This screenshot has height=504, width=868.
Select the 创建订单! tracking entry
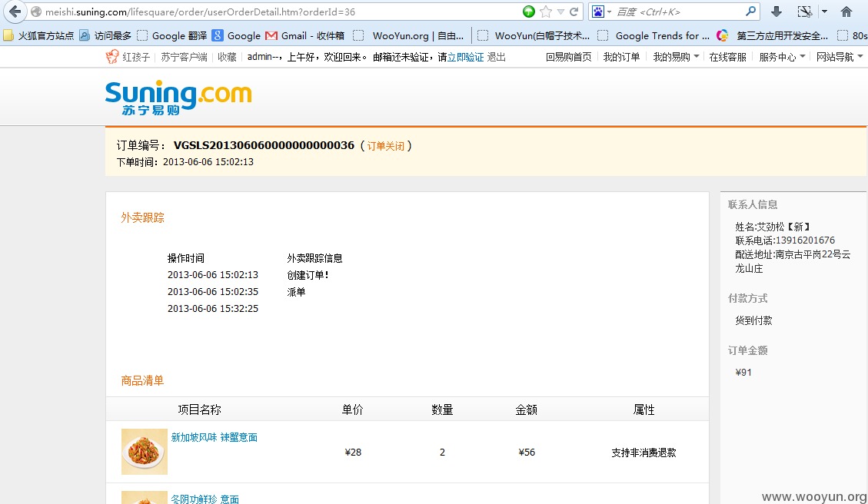308,275
